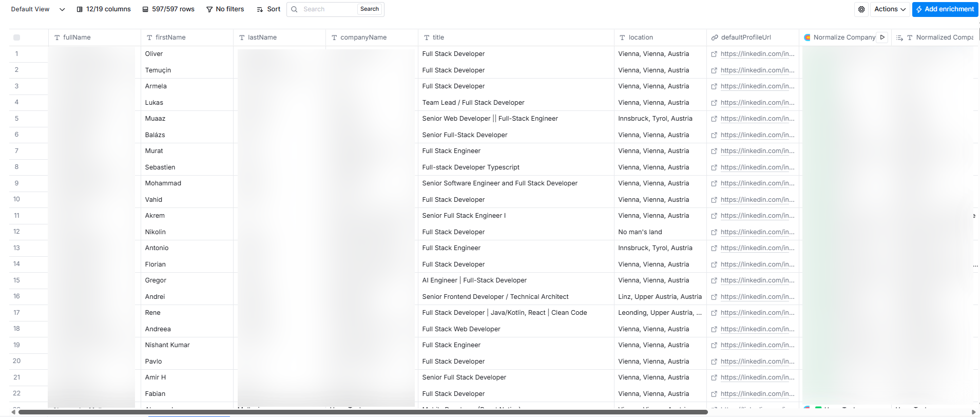Click the 'Vahid' firstName cell
Image resolution: width=980 pixels, height=417 pixels.
coord(187,200)
